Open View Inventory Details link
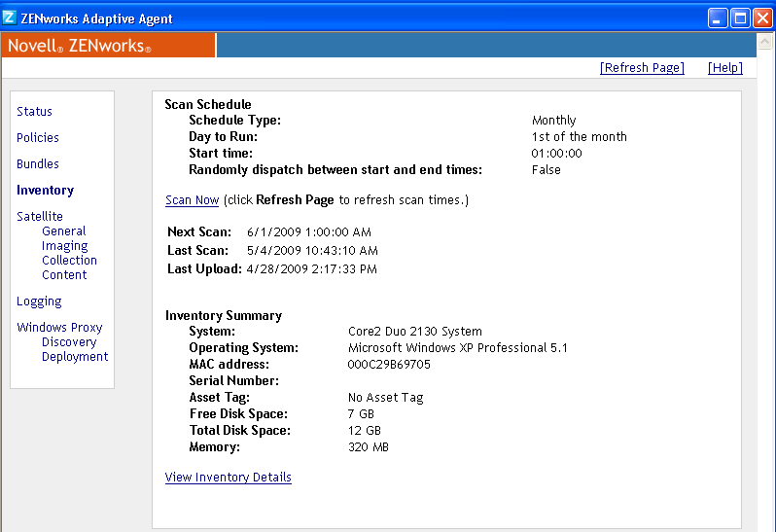776x532 pixels. pos(229,478)
